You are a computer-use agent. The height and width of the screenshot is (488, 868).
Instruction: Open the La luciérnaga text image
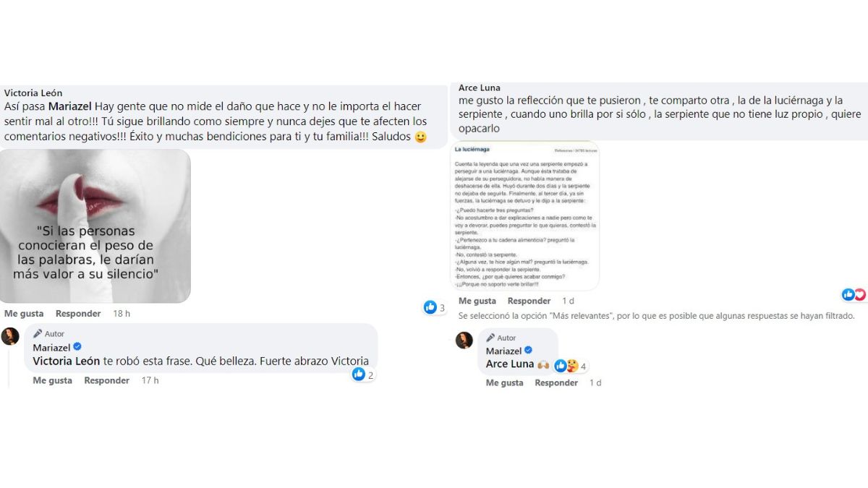(x=524, y=215)
